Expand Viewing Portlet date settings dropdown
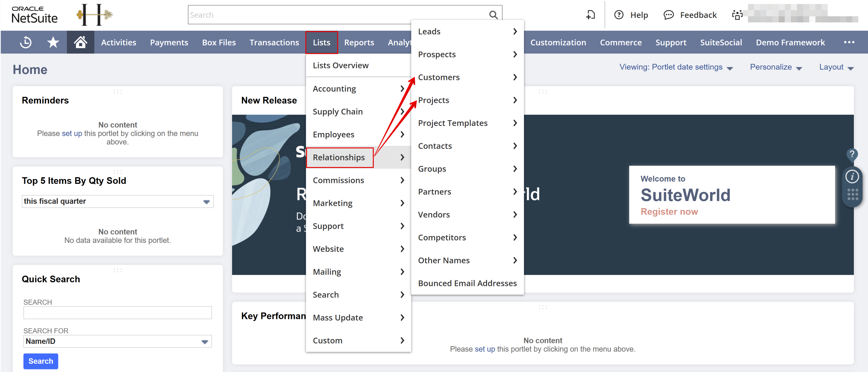 click(676, 67)
